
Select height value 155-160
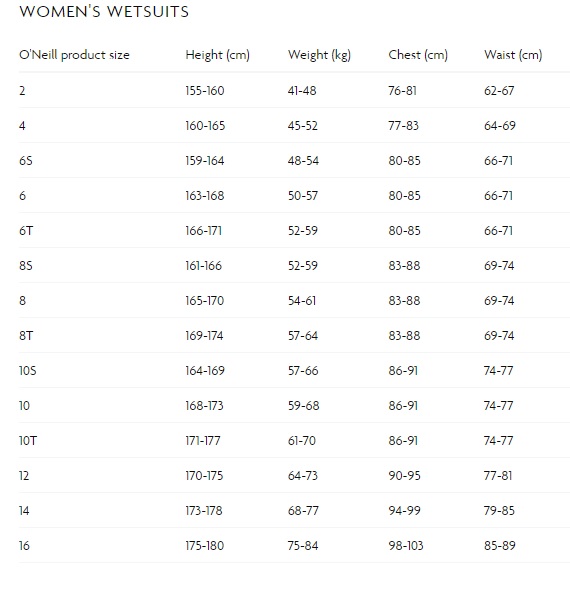[x=205, y=91]
